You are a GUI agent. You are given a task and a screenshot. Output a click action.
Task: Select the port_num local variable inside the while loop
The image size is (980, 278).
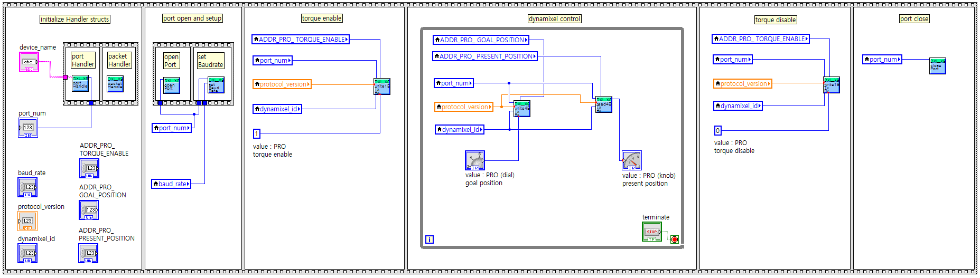454,83
